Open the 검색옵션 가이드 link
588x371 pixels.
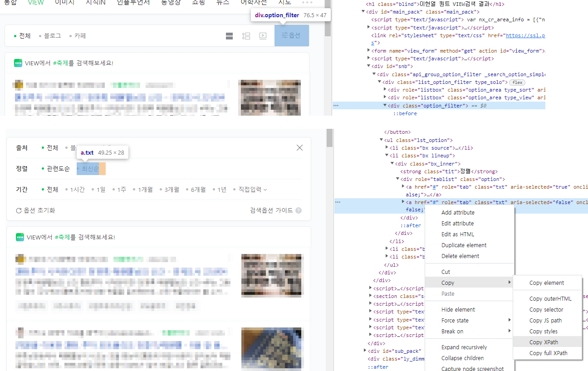click(271, 210)
